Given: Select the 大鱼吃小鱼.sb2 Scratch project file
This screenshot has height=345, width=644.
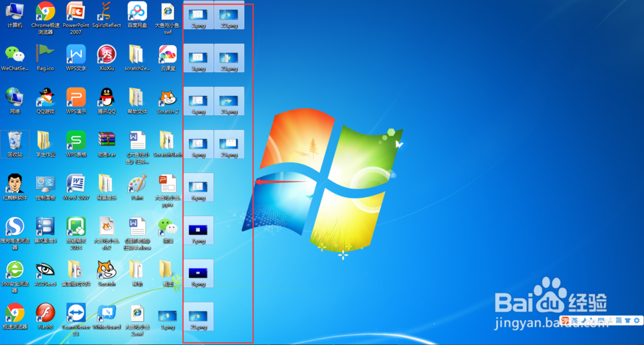Looking at the screenshot, I should 107,234.
